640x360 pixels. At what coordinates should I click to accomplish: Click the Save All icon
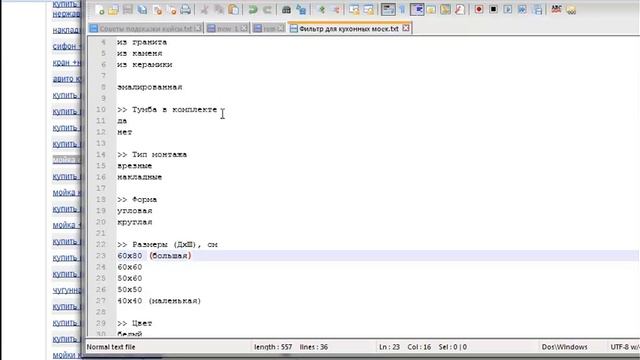(142, 9)
